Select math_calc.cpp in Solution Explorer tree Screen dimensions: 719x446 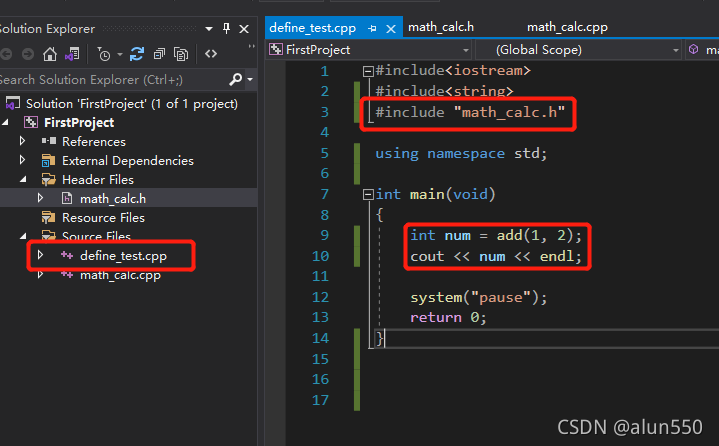pyautogui.click(x=120, y=275)
